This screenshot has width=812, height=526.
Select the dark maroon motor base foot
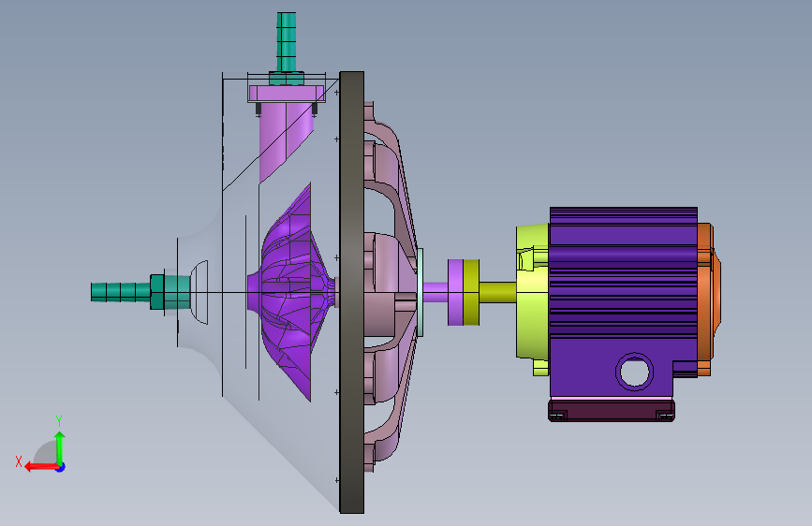(x=611, y=410)
